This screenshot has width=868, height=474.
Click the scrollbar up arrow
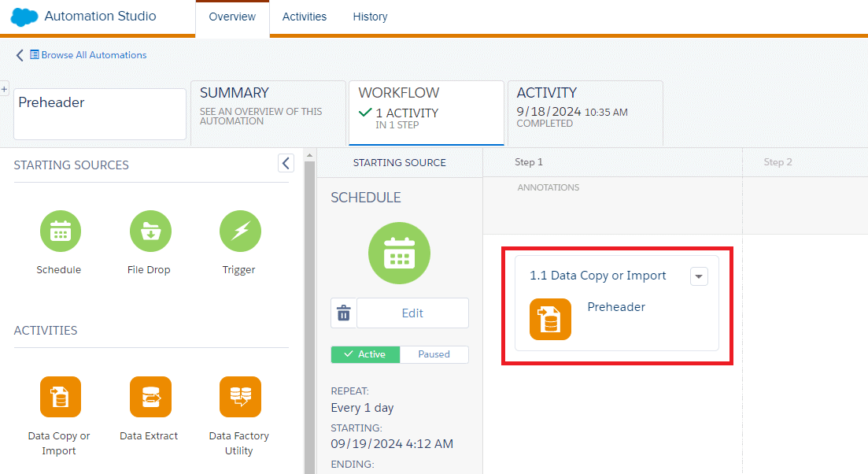pos(309,155)
